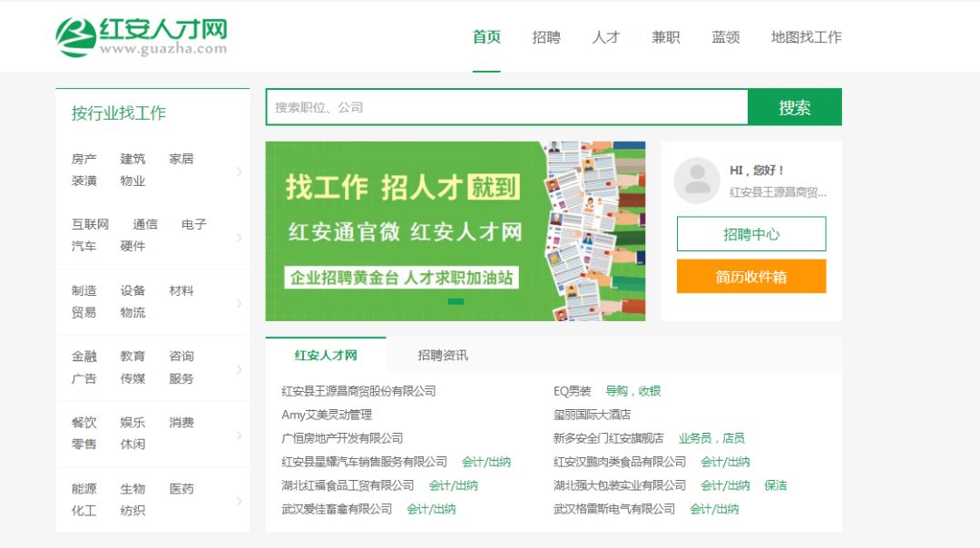The width and height of the screenshot is (980, 548).
Task: Click the 导购，收银 job link
Action: point(632,391)
